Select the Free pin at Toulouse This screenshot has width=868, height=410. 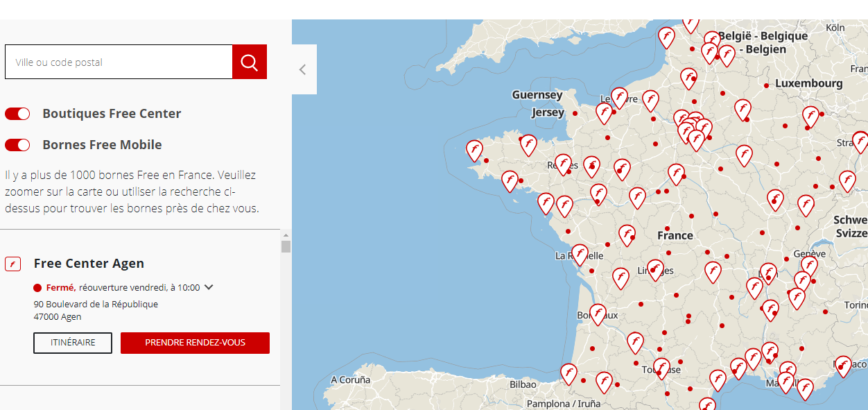pos(661,368)
